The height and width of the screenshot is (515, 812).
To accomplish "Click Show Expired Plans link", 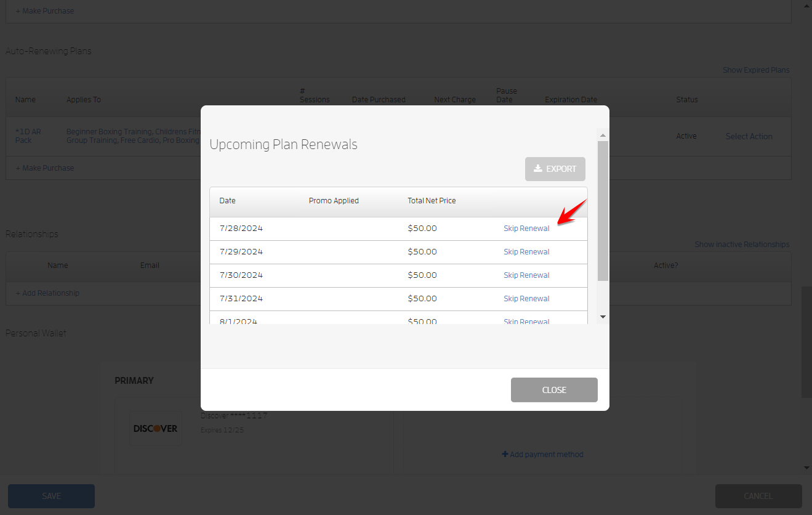I will coord(756,70).
